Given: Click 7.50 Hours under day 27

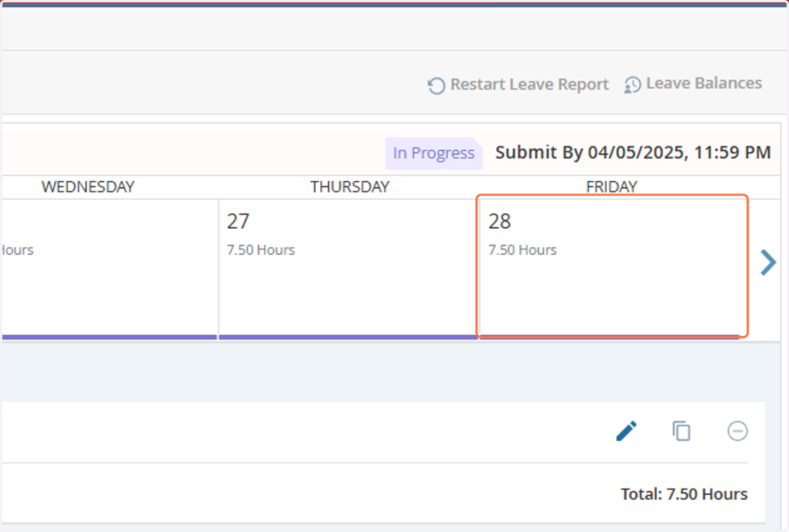Looking at the screenshot, I should 261,250.
